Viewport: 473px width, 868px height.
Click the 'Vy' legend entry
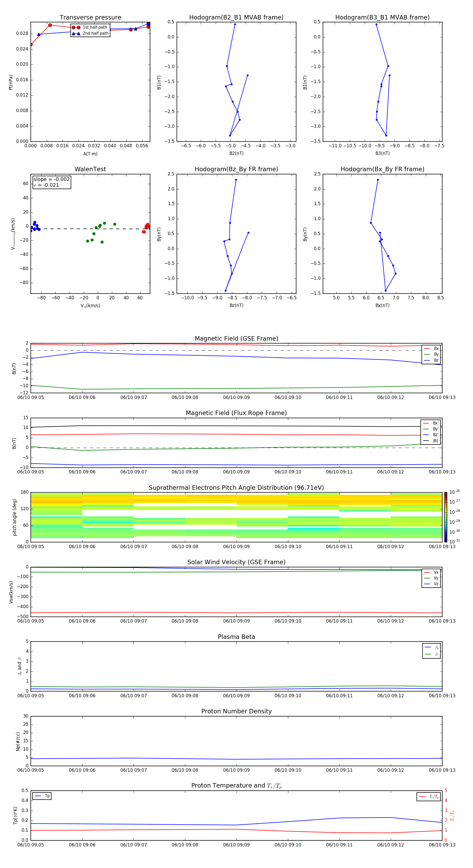coord(431,578)
